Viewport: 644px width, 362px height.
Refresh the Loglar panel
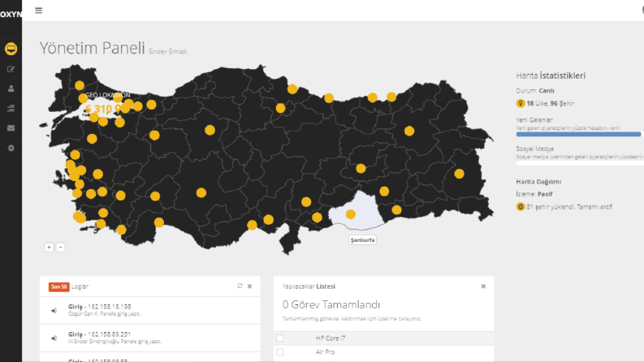(x=240, y=286)
